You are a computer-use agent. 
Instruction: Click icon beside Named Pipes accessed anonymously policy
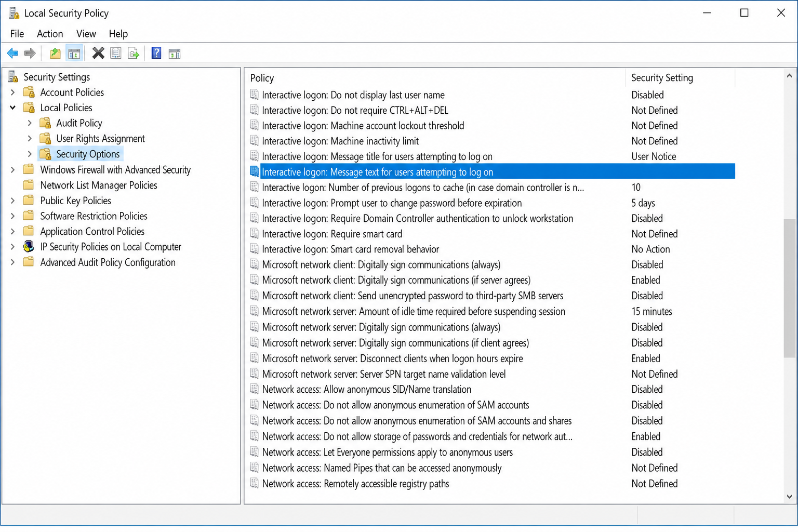pos(254,468)
